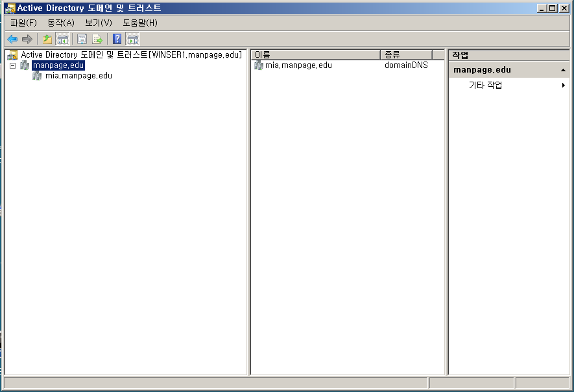Open Help via the blue question icon

(117, 39)
